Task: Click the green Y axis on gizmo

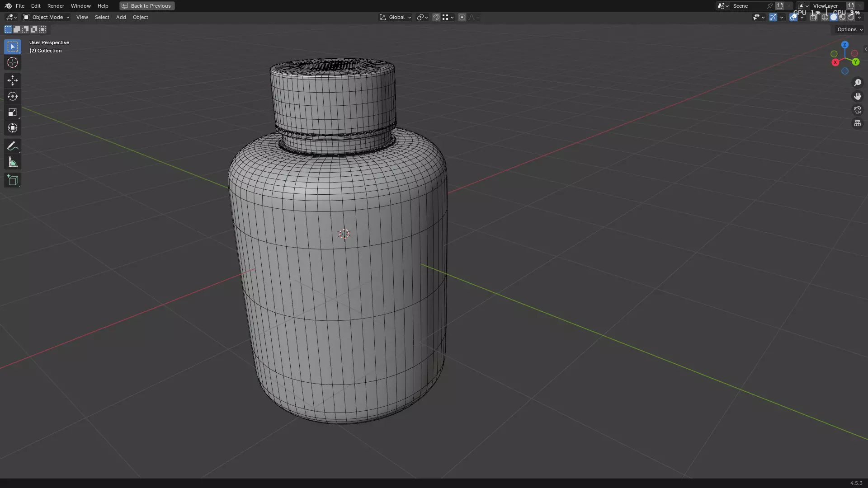Action: pyautogui.click(x=855, y=62)
